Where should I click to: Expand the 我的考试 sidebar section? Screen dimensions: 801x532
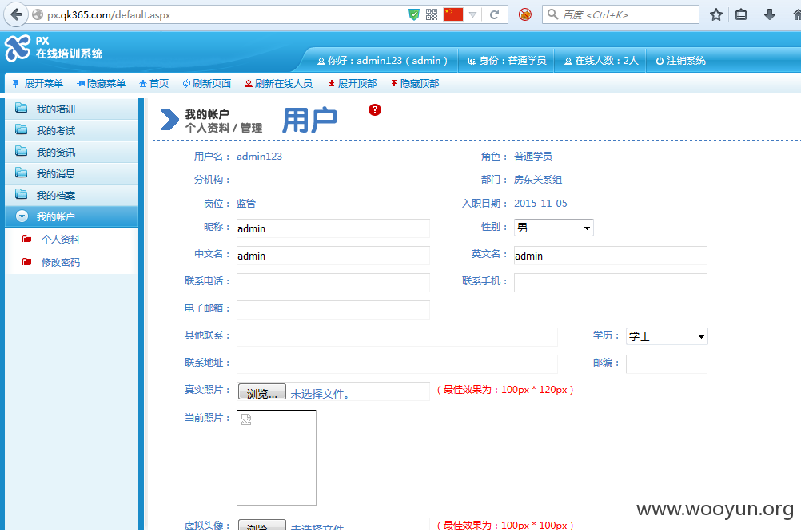71,130
